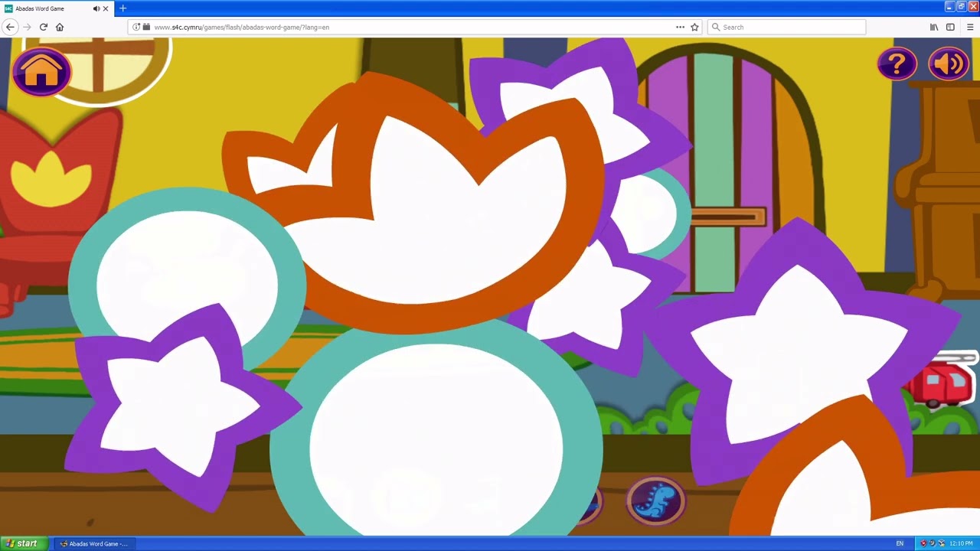Open the Windows start menu

[x=23, y=543]
